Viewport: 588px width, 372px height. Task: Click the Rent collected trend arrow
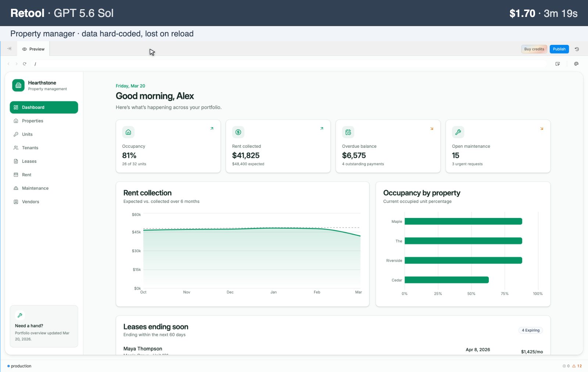[322, 128]
